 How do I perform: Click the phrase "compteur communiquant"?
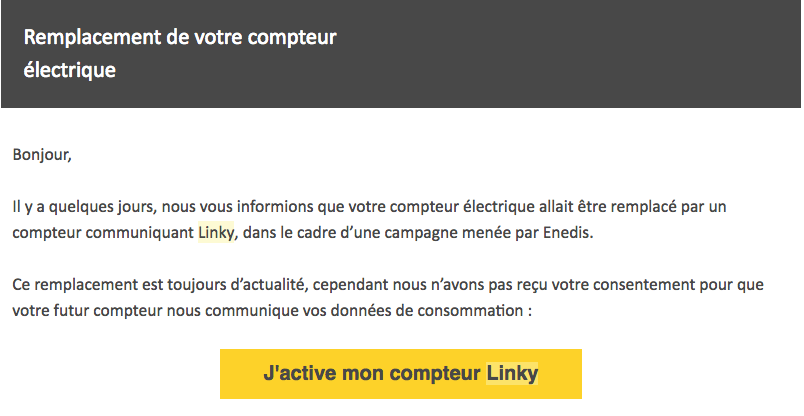tap(103, 233)
